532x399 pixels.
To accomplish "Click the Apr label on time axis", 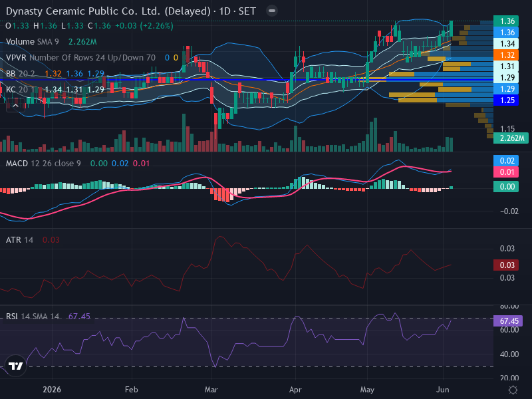I will click(x=295, y=390).
